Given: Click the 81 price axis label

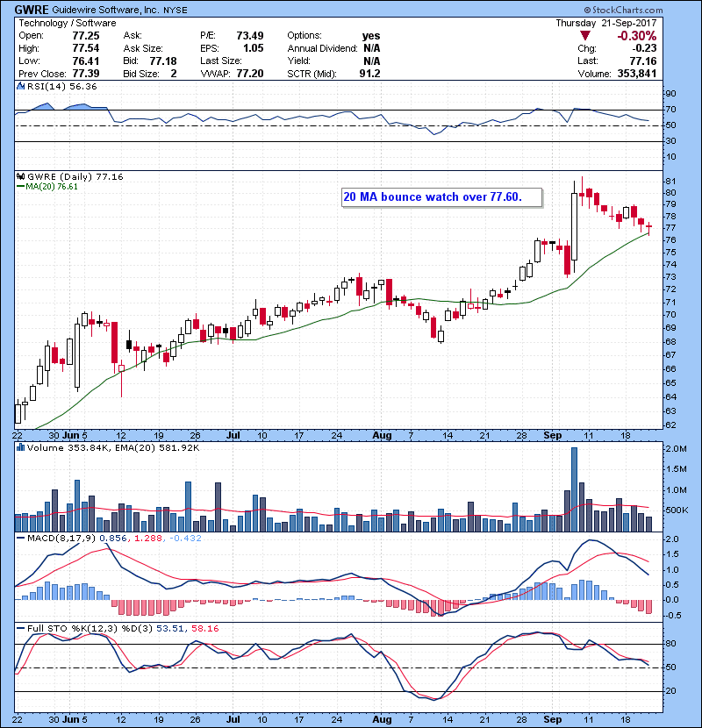Looking at the screenshot, I should (x=670, y=181).
